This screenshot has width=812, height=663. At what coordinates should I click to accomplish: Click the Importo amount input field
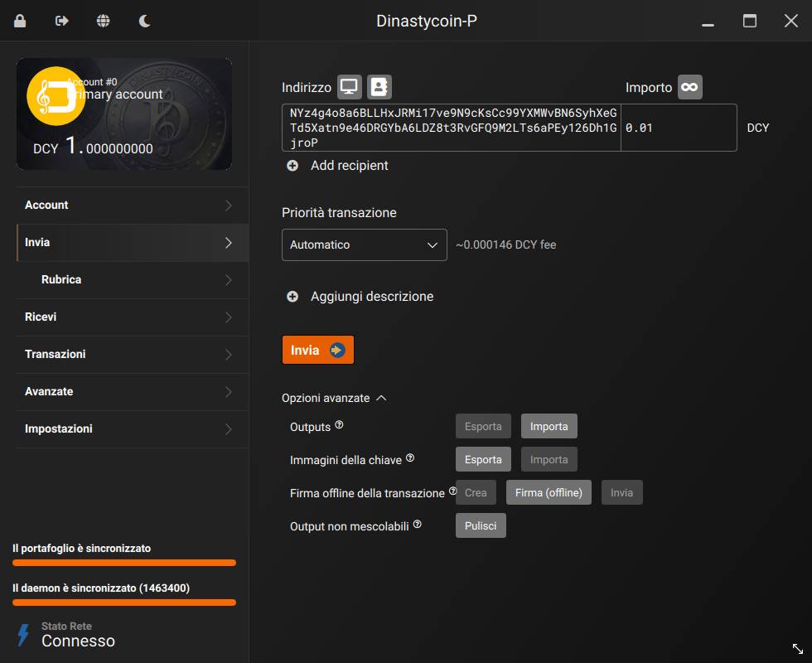coord(678,128)
